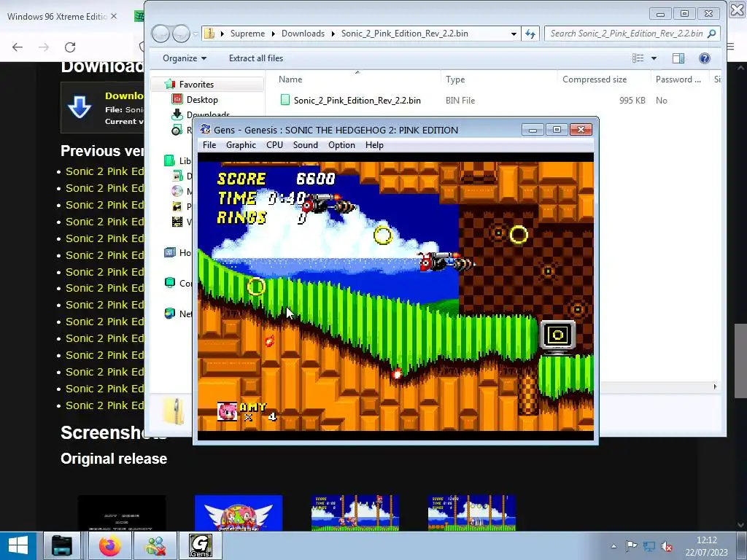The width and height of the screenshot is (747, 560).
Task: Click the browser back arrow
Action: click(18, 47)
